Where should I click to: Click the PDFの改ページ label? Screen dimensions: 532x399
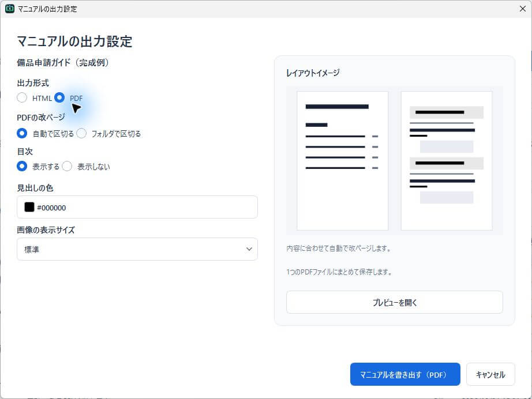pos(41,117)
